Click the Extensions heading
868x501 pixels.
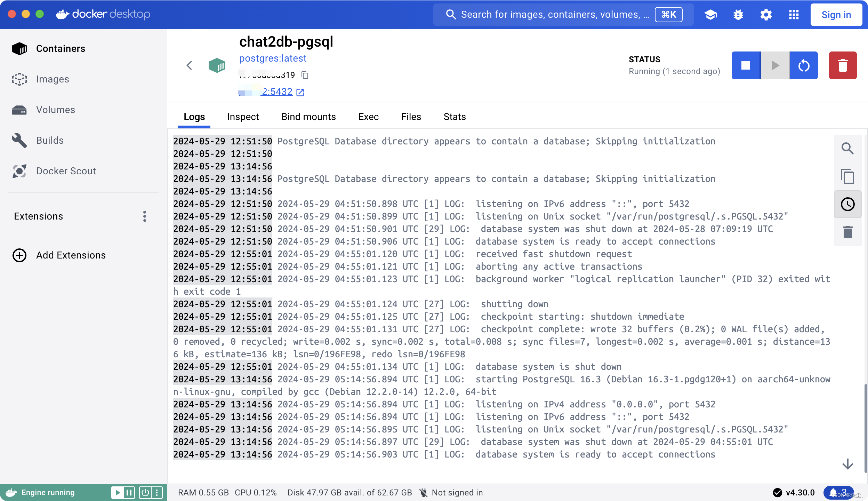pyautogui.click(x=38, y=216)
